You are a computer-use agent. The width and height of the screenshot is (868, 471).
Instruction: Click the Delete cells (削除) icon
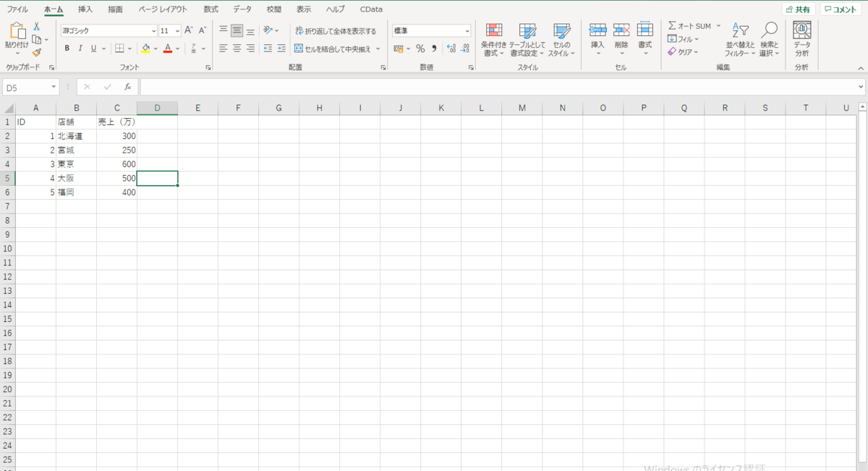click(621, 30)
